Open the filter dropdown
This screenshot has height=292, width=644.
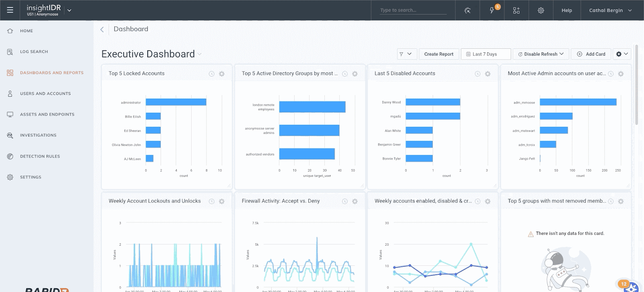pos(406,54)
